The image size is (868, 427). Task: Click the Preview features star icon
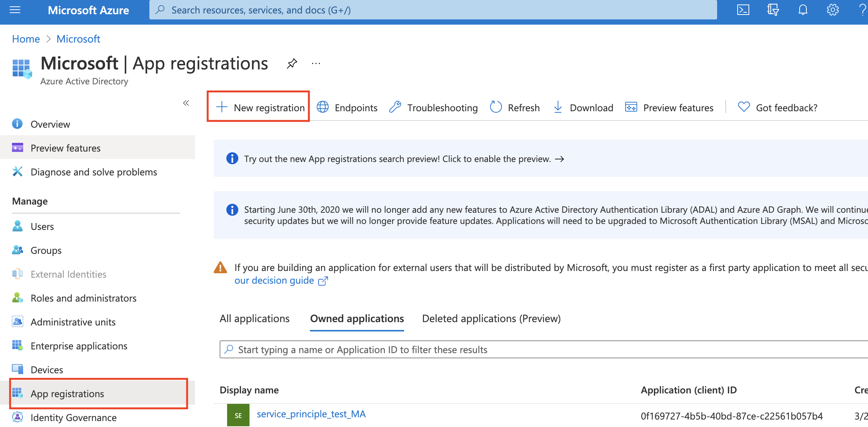coord(18,148)
